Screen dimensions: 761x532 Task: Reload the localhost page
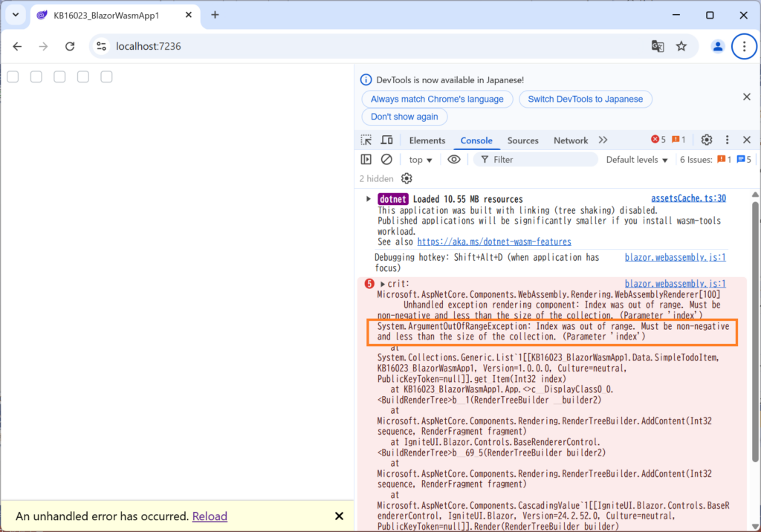70,46
